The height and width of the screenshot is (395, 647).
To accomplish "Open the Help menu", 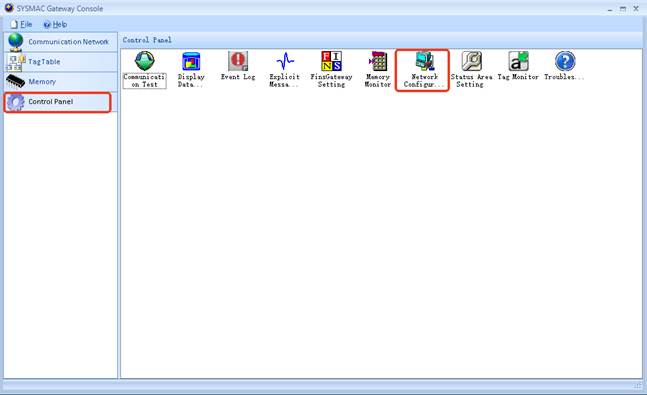I will click(55, 24).
